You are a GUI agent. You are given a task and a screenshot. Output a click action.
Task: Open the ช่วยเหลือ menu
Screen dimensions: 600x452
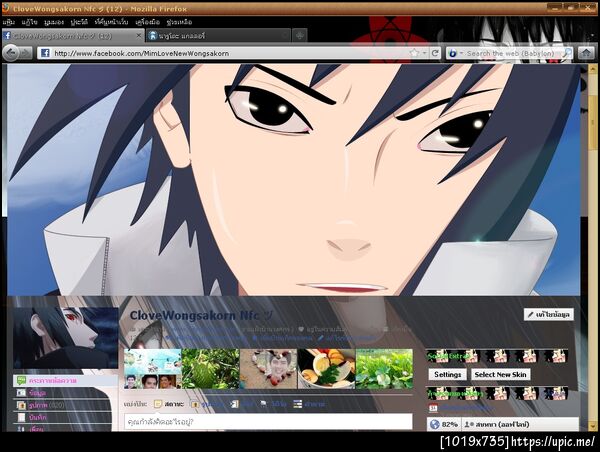pos(179,22)
